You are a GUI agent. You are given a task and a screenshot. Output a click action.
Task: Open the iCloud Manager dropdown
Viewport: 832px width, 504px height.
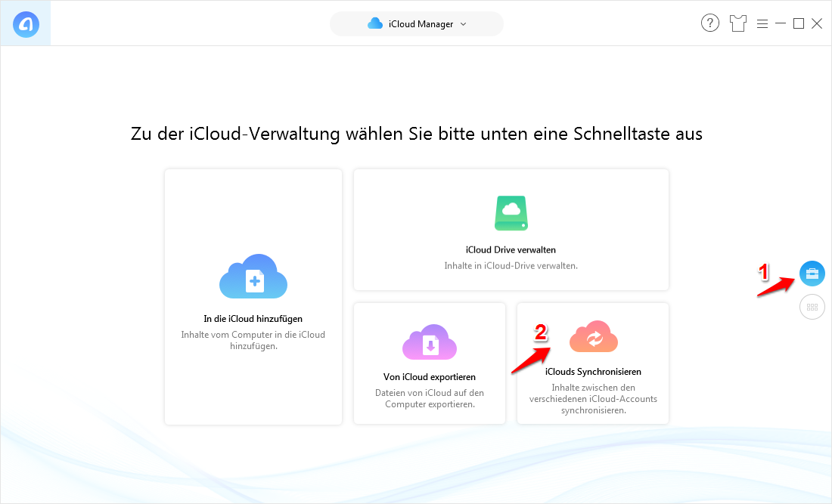point(417,24)
